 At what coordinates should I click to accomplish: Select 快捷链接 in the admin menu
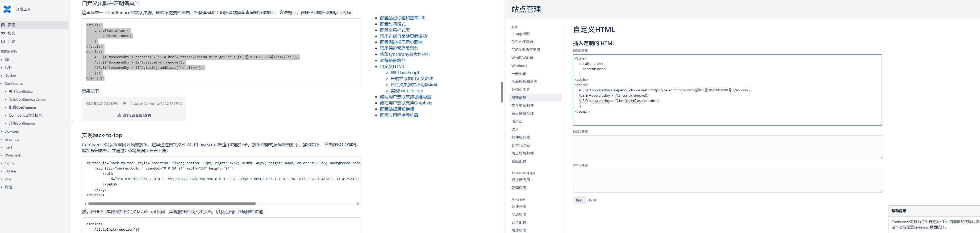click(535, 98)
